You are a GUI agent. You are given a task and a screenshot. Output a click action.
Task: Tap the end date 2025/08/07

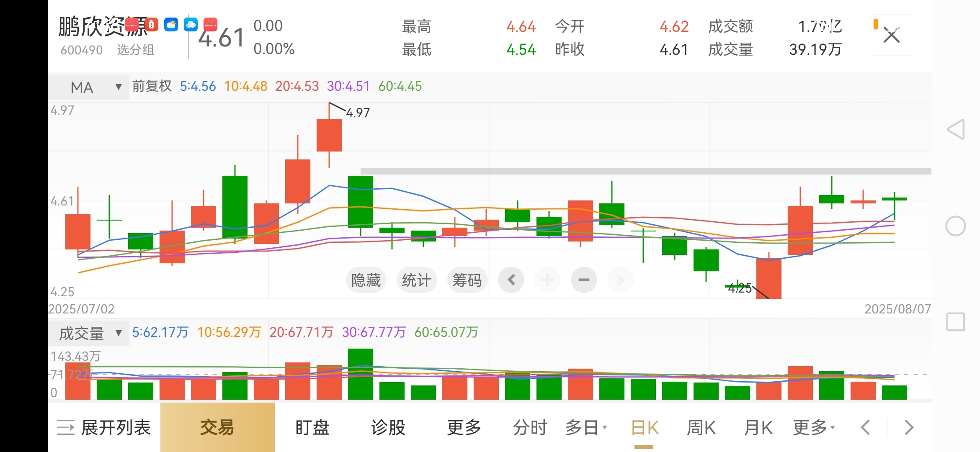897,309
